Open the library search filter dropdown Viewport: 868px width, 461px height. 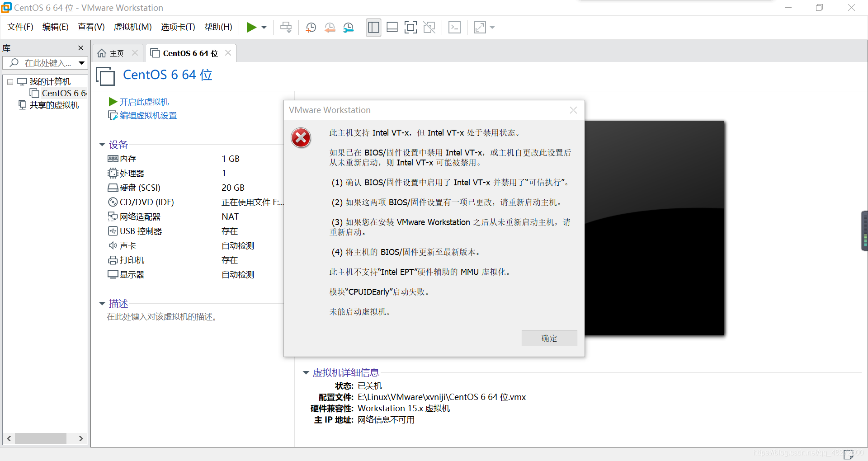tap(82, 63)
